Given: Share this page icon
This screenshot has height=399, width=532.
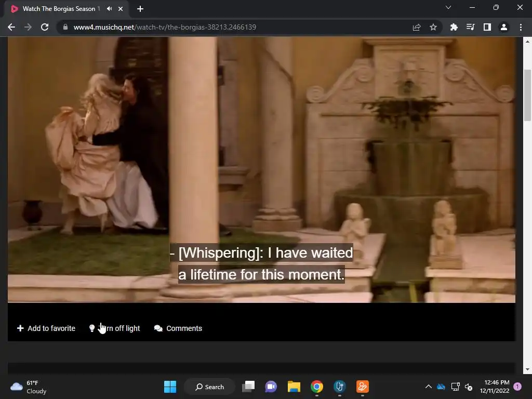Looking at the screenshot, I should point(417,27).
